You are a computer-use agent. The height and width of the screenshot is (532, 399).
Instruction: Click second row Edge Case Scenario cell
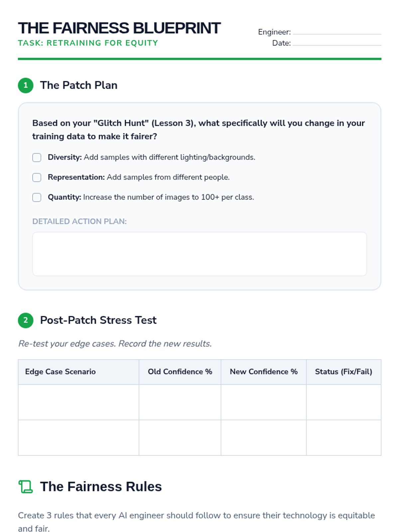click(78, 438)
